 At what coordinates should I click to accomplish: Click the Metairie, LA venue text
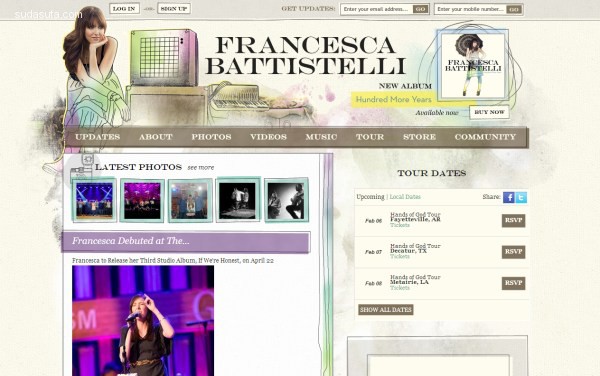click(409, 282)
